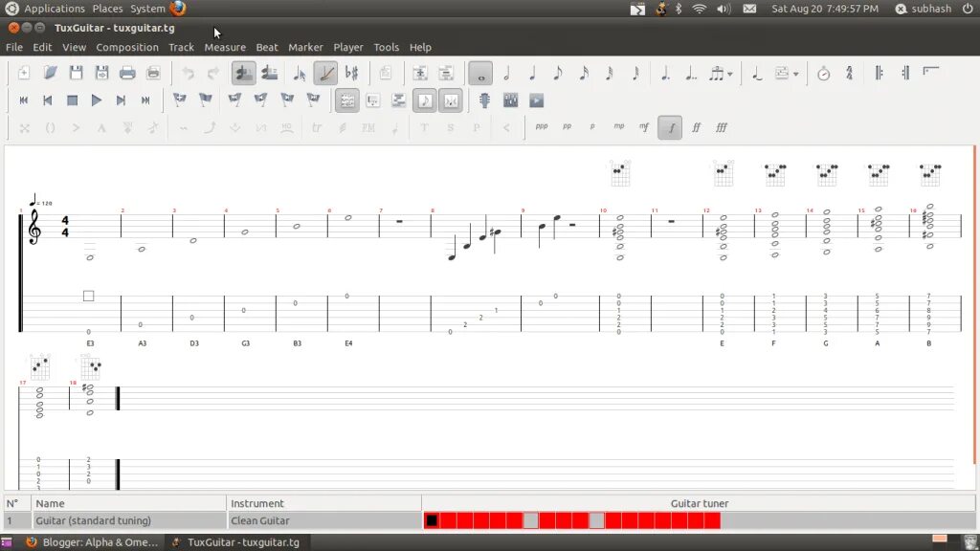The image size is (980, 551).
Task: Select half note duration
Action: click(507, 73)
